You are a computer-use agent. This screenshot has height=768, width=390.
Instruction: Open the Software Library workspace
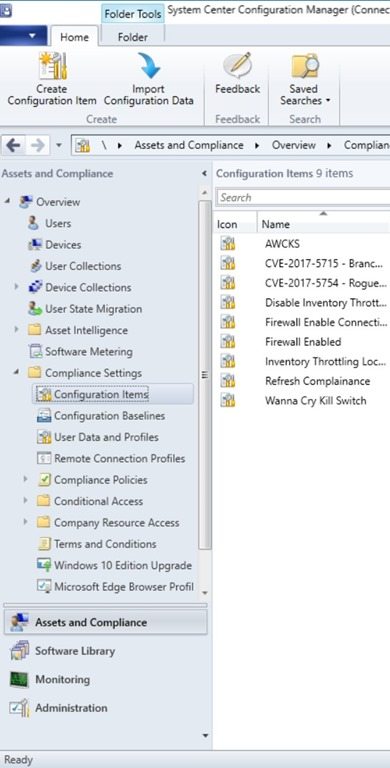coord(105,651)
